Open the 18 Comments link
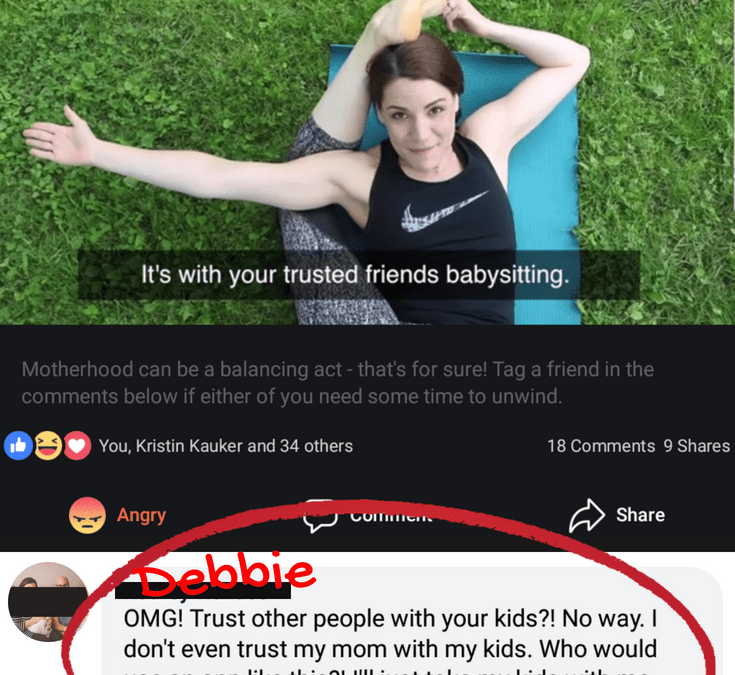Screen dimensions: 735x675 [x=601, y=446]
